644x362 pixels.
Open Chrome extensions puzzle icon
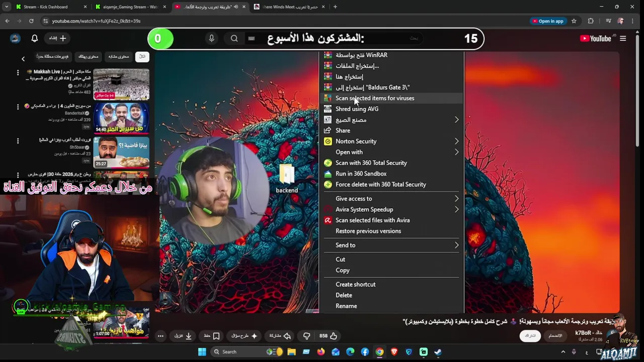(591, 21)
